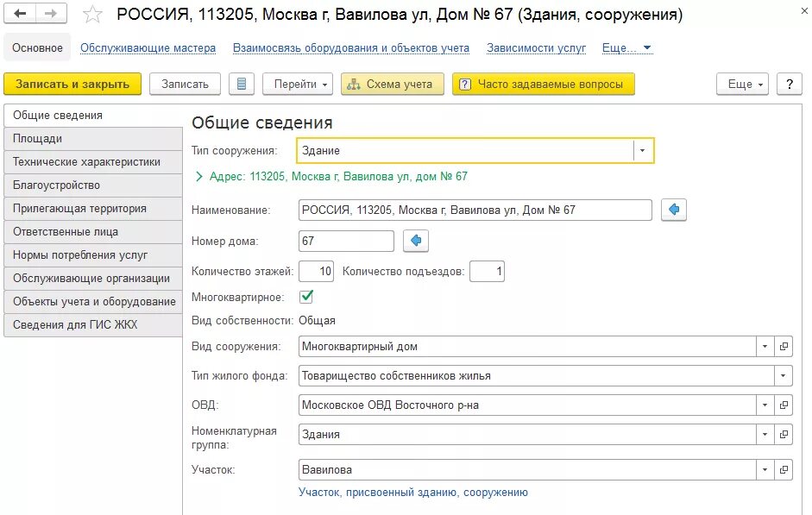This screenshot has height=515, width=812.
Task: Click the blue arrow beside the Наименование field
Action: tap(674, 210)
